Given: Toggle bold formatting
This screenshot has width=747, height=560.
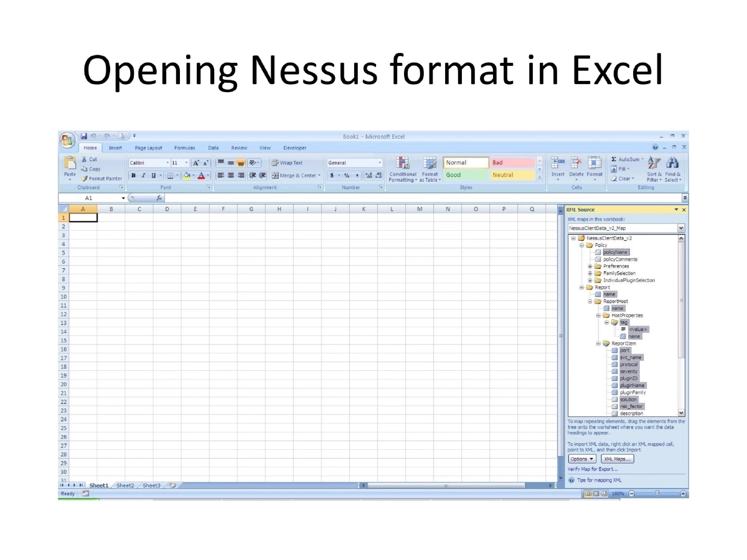Looking at the screenshot, I should (133, 175).
